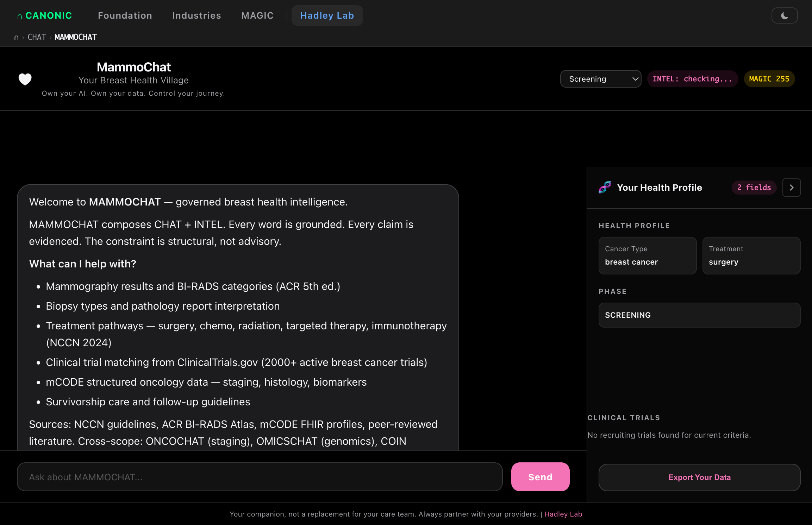This screenshot has width=812, height=525.
Task: Select Industries in the navigation bar
Action: pos(196,15)
